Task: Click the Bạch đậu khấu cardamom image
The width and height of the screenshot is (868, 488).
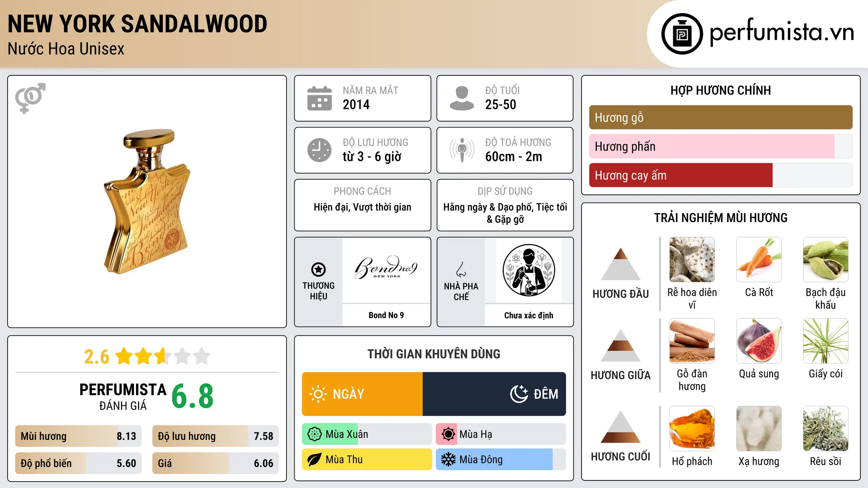Action: (826, 259)
